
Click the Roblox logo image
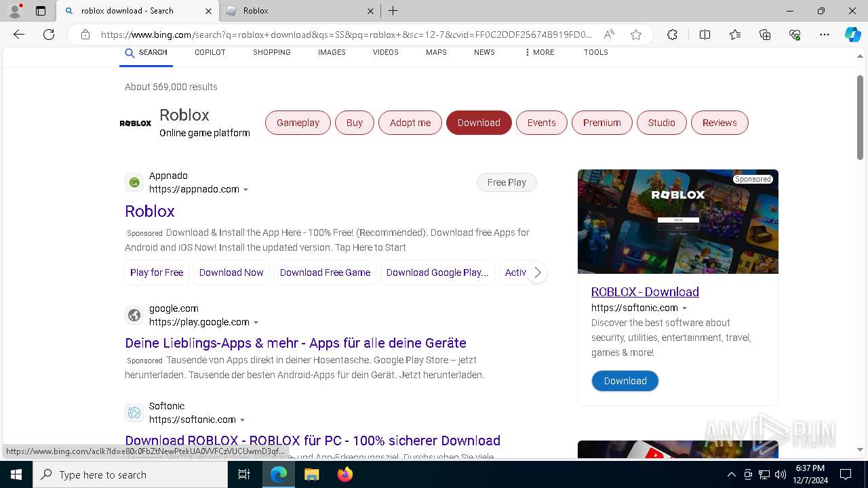(x=136, y=123)
